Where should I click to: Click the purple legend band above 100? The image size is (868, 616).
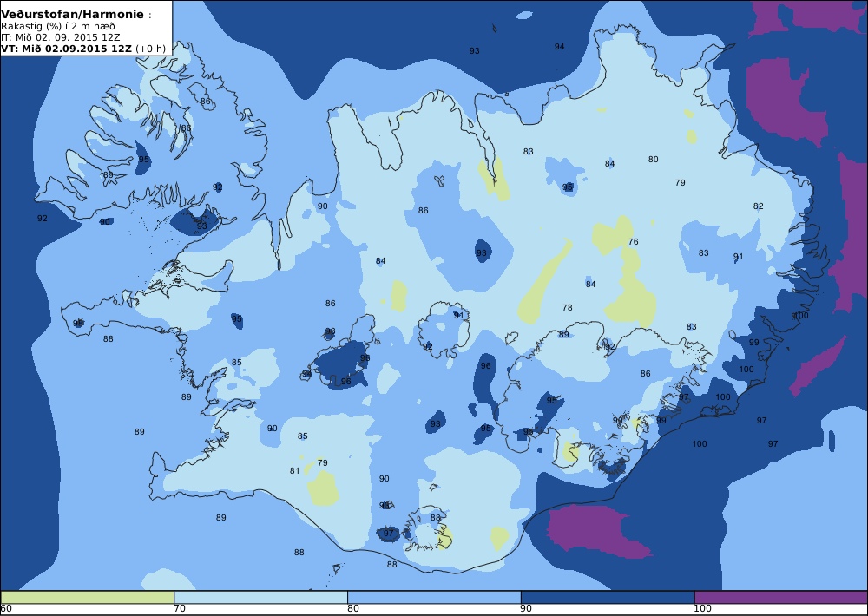780,597
